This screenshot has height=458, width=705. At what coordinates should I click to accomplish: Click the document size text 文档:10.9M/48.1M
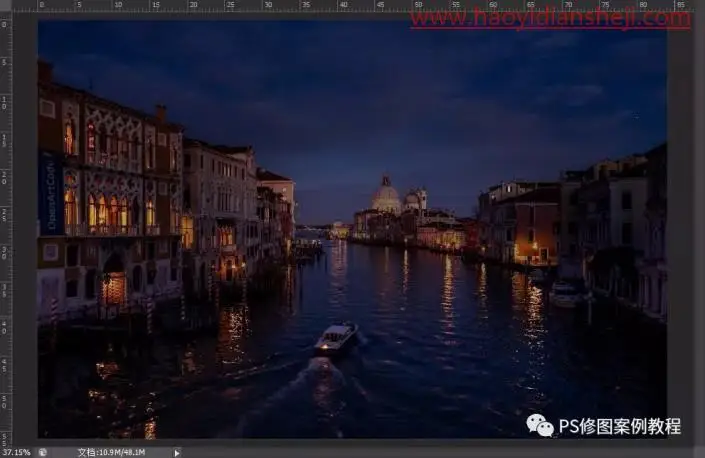pyautogui.click(x=112, y=453)
